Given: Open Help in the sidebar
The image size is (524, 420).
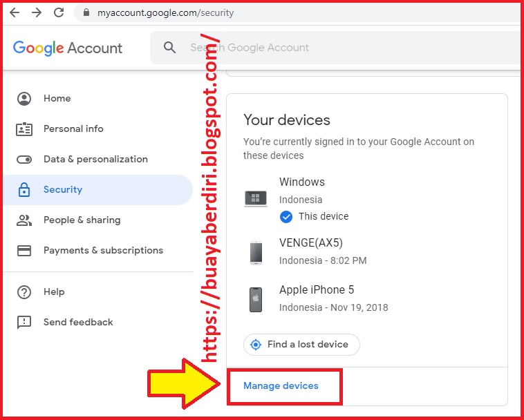Looking at the screenshot, I should (x=98, y=292).
